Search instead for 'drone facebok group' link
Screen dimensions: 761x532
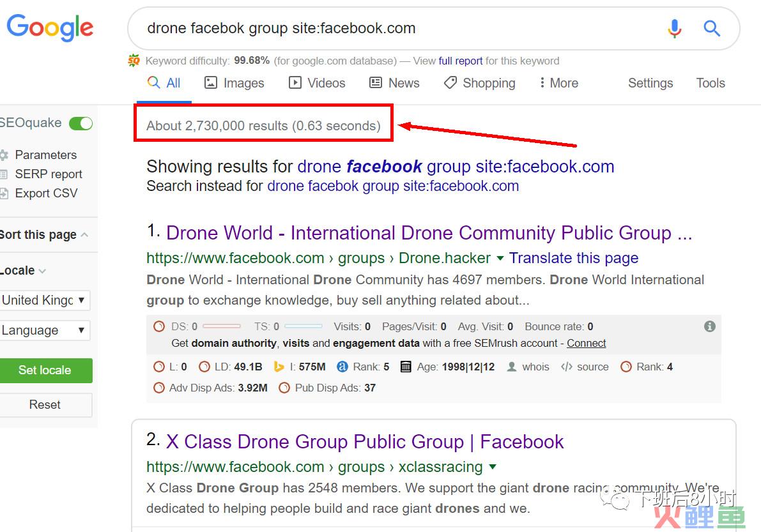[393, 186]
